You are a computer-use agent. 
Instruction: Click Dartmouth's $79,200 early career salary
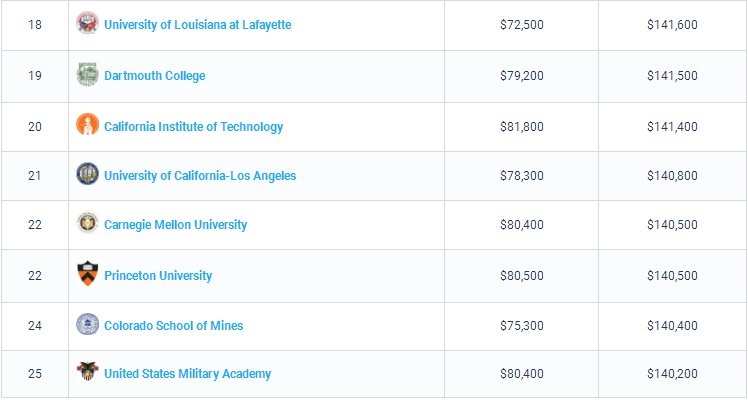[x=522, y=76]
